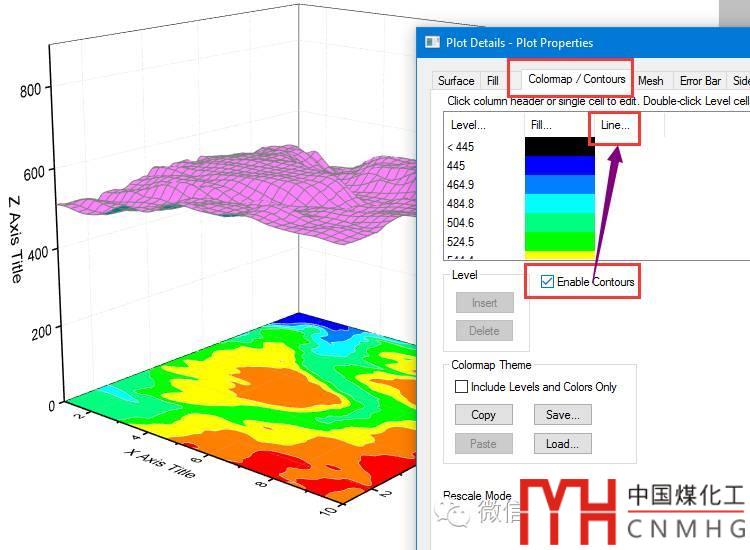Click the blue fill swatch for level 445
750x550 pixels.
(559, 166)
